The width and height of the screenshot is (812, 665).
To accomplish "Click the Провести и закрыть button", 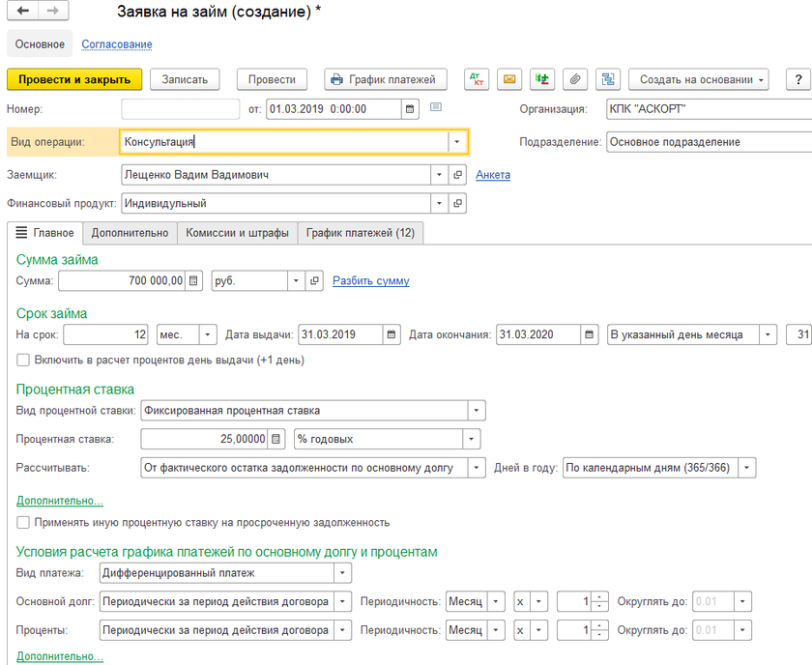I will [74, 79].
